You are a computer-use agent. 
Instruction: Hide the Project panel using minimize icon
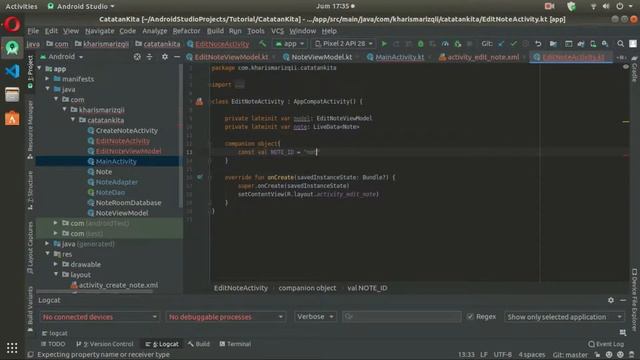click(177, 57)
